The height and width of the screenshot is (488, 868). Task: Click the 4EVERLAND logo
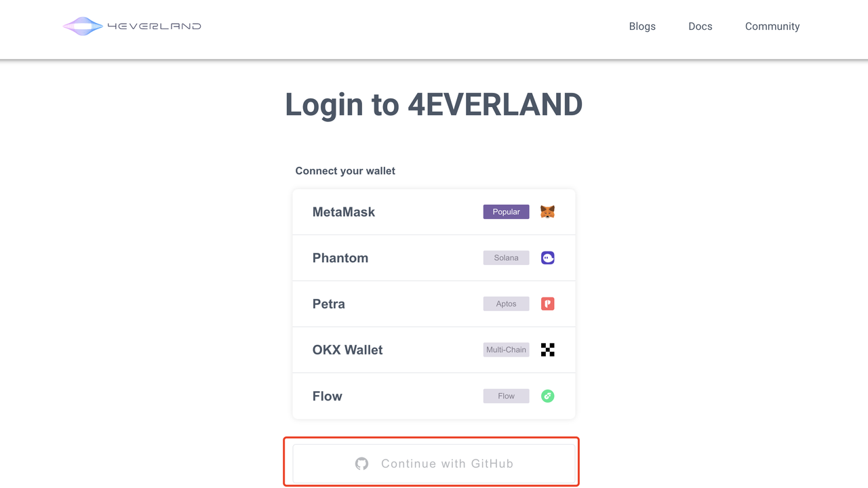click(x=132, y=26)
